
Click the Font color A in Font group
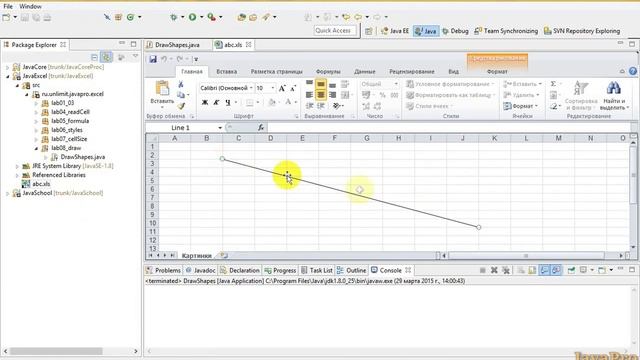pos(288,102)
